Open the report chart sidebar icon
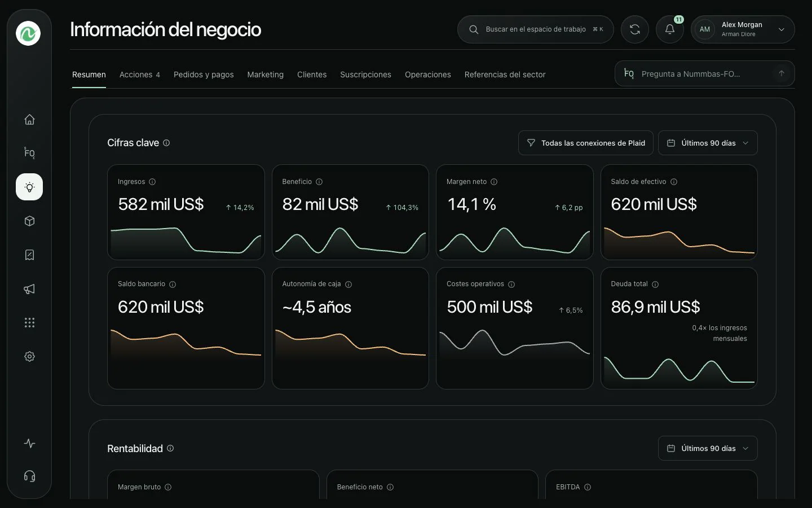This screenshot has width=812, height=508. pyautogui.click(x=29, y=255)
